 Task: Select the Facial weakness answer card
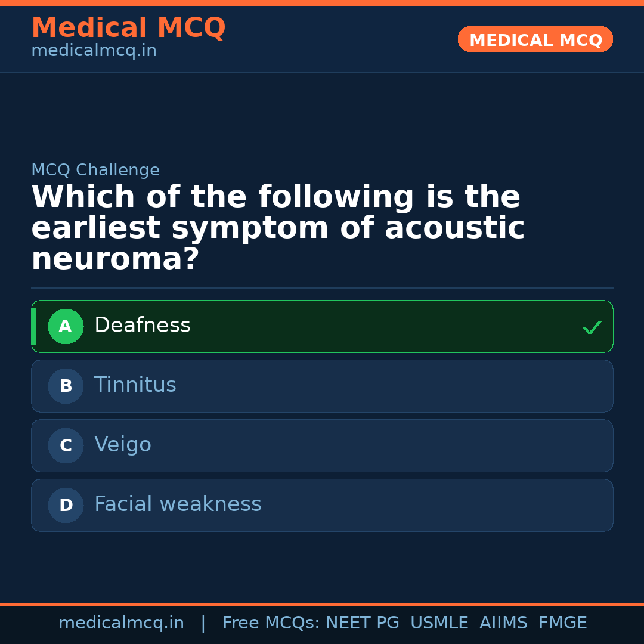pos(322,505)
